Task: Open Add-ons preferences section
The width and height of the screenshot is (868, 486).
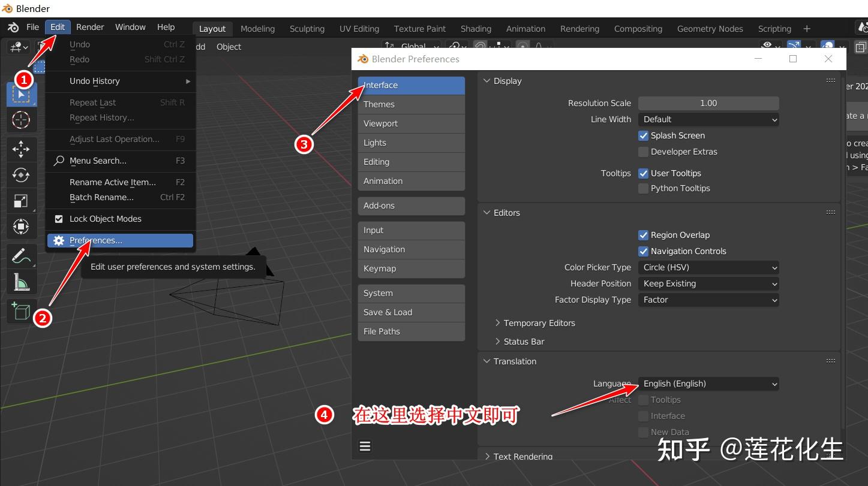Action: [x=412, y=206]
